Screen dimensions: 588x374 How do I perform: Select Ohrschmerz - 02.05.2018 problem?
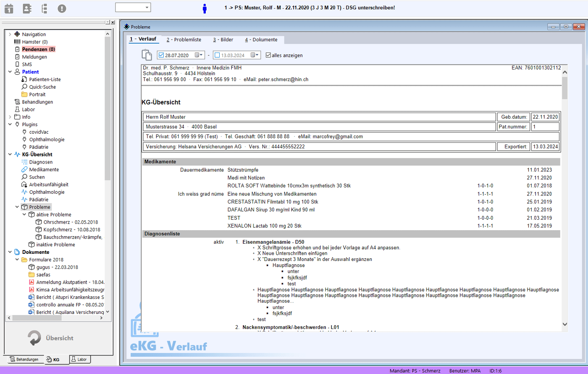tap(71, 222)
